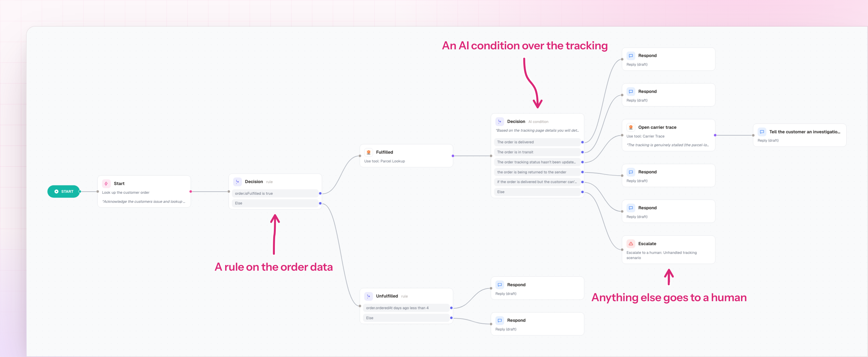Screen dimensions: 868x357
Task: Click Open carrier trace output connector dot
Action: 715,135
